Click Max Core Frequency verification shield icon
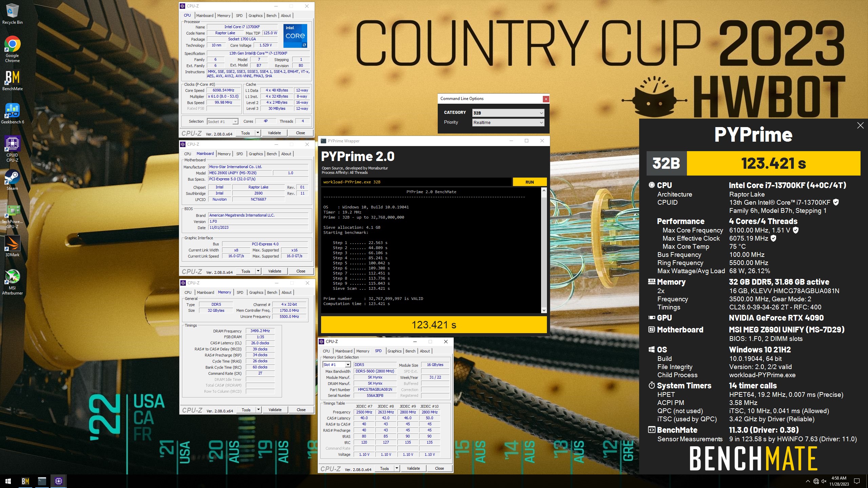 (x=796, y=230)
